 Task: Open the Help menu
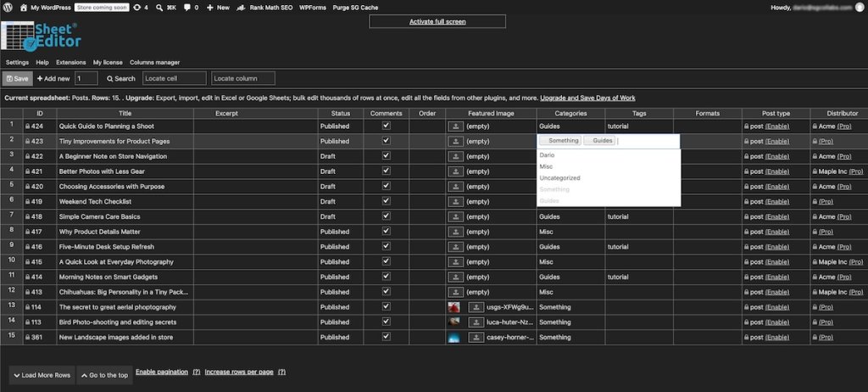point(42,63)
